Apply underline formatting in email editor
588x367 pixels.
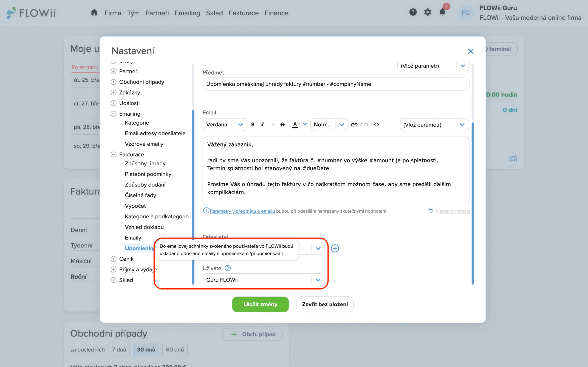[273, 125]
